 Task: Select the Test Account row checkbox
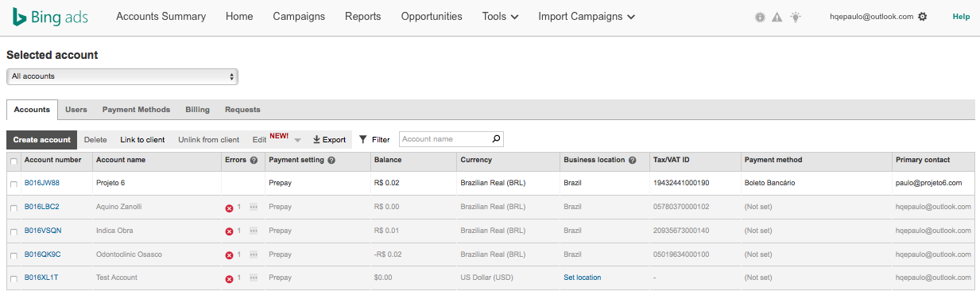pos(13,278)
